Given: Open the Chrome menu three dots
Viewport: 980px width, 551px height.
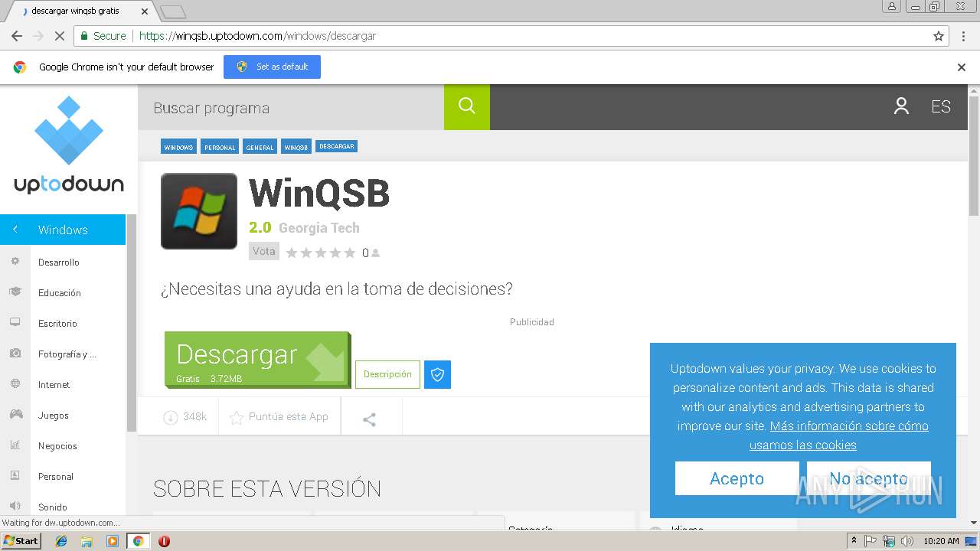Looking at the screenshot, I should click(965, 36).
